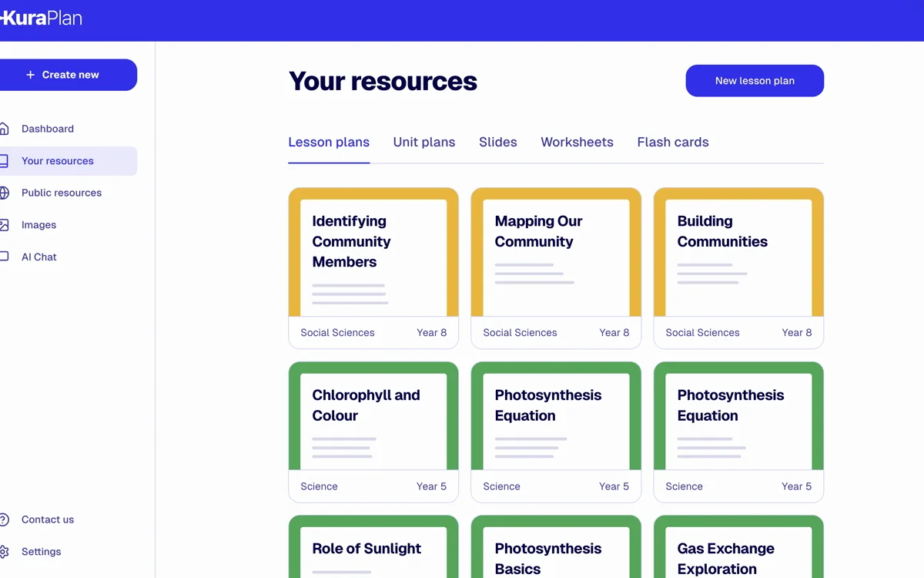Select the Lesson plans tab
The image size is (924, 578).
329,143
